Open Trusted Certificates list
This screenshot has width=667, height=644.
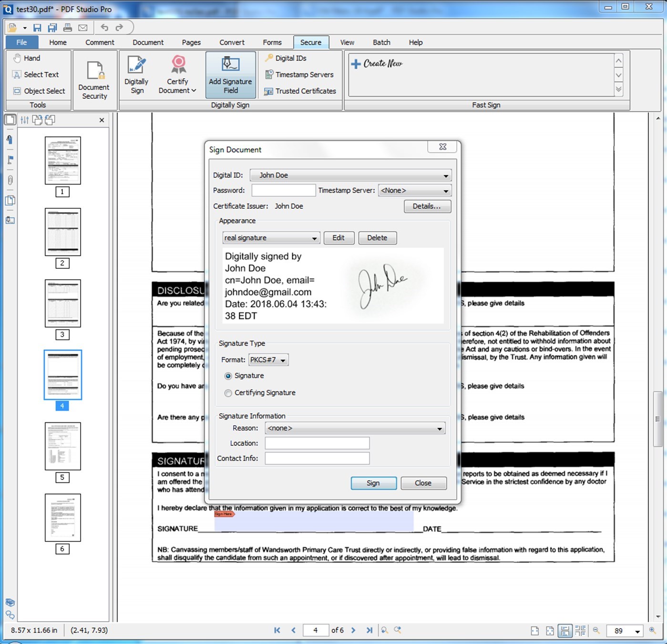[300, 91]
